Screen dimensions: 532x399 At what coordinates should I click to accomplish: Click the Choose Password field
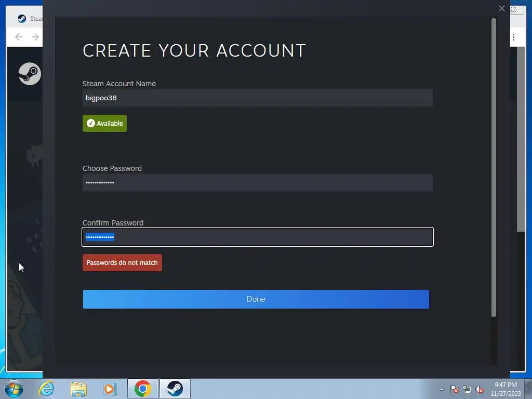tap(258, 182)
